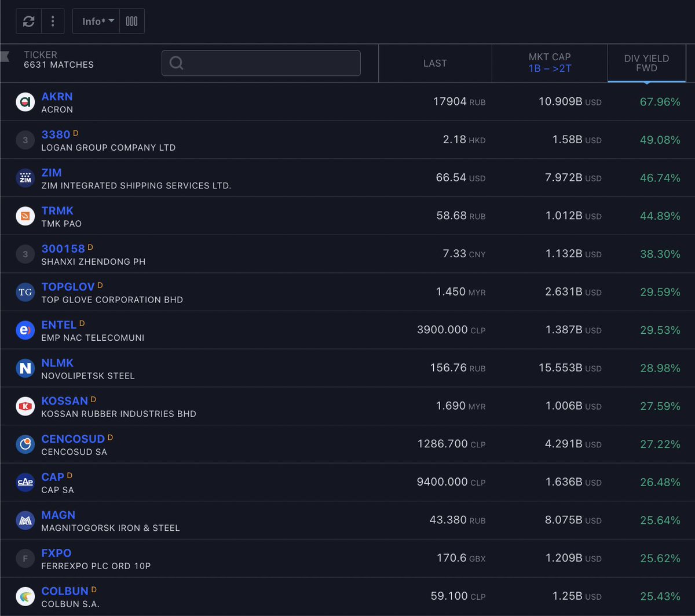This screenshot has width=695, height=616.
Task: Click AKRN dividend yield 67.96%
Action: point(660,102)
